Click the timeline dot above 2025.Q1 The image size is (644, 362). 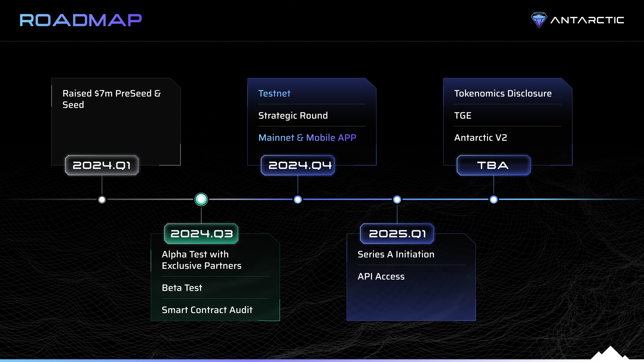[x=397, y=199]
